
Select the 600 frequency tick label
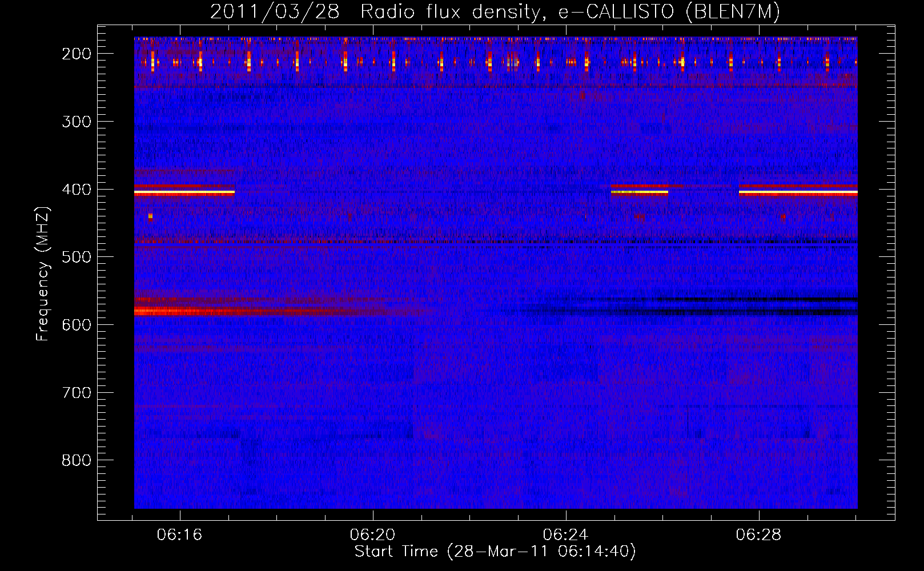pos(76,325)
